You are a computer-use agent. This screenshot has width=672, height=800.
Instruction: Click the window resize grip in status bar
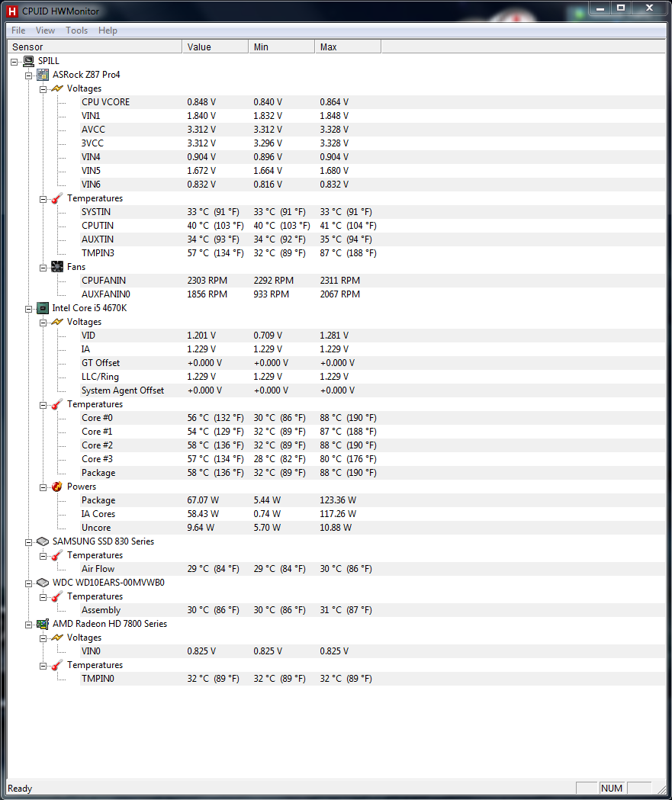click(661, 789)
